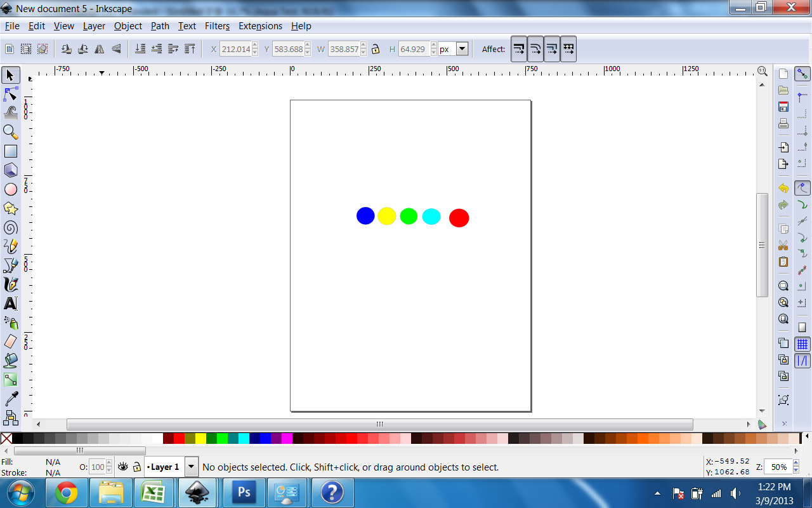Screen dimensions: 812x508
Task: Toggle snap to grids button
Action: point(802,344)
